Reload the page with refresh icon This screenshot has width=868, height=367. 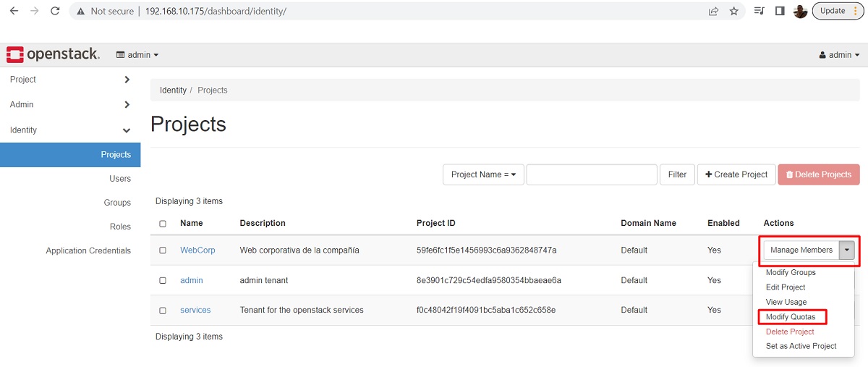(x=55, y=11)
